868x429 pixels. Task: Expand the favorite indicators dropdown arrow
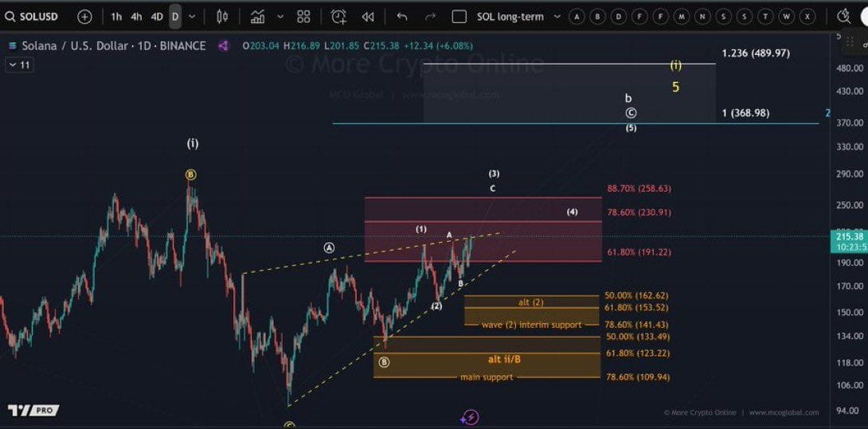280,17
